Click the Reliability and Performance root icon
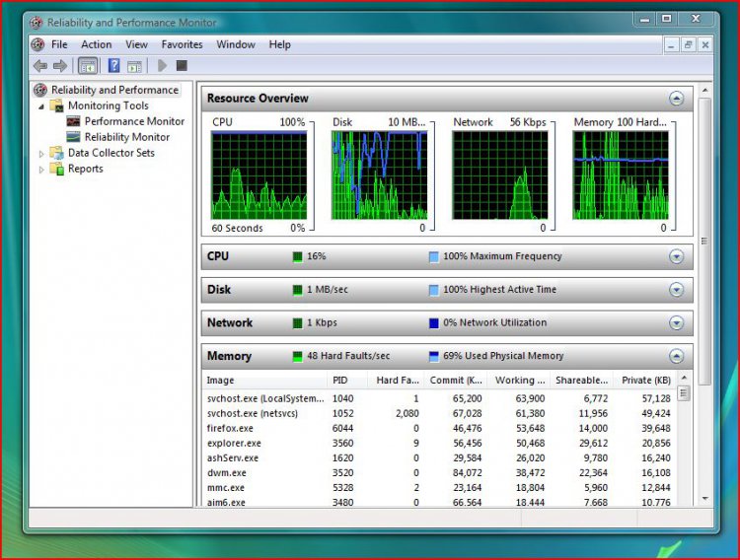This screenshot has height=560, width=740. pos(40,90)
